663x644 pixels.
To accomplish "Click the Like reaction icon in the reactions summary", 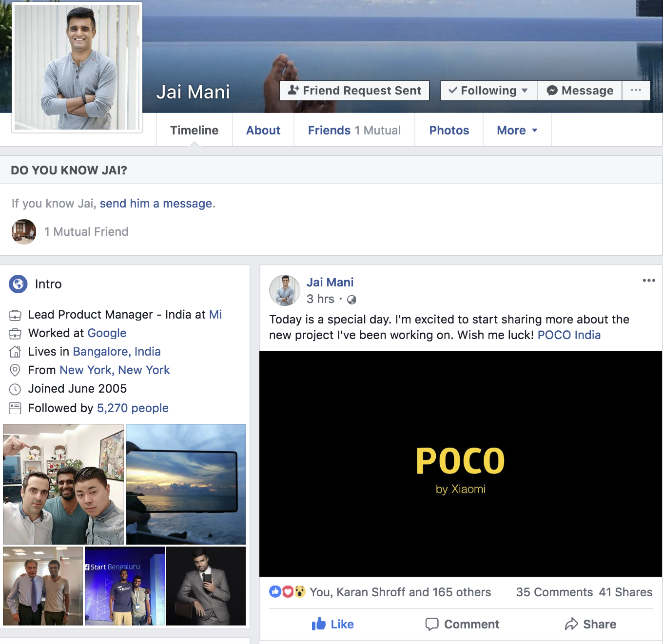I will [x=275, y=592].
